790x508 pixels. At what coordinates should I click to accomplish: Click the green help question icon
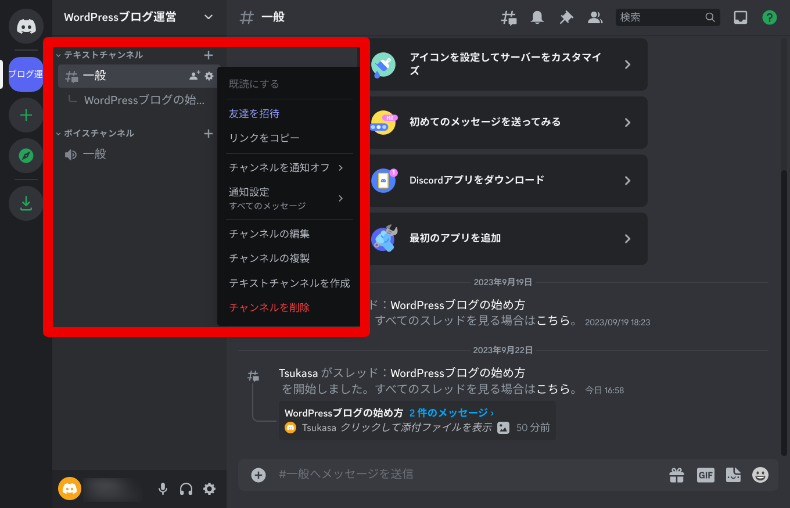769,18
